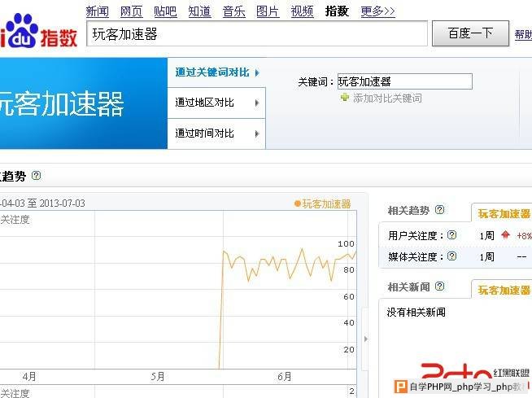This screenshot has width=532, height=398.
Task: Click the red up-arrow trend icon
Action: pos(505,234)
